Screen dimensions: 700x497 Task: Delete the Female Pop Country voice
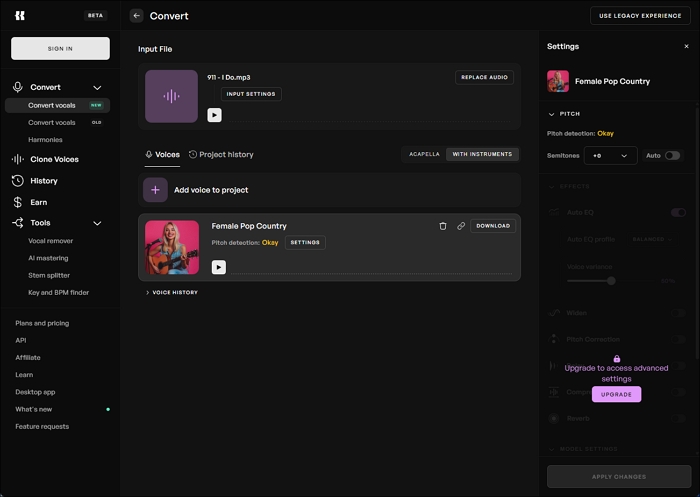(443, 226)
